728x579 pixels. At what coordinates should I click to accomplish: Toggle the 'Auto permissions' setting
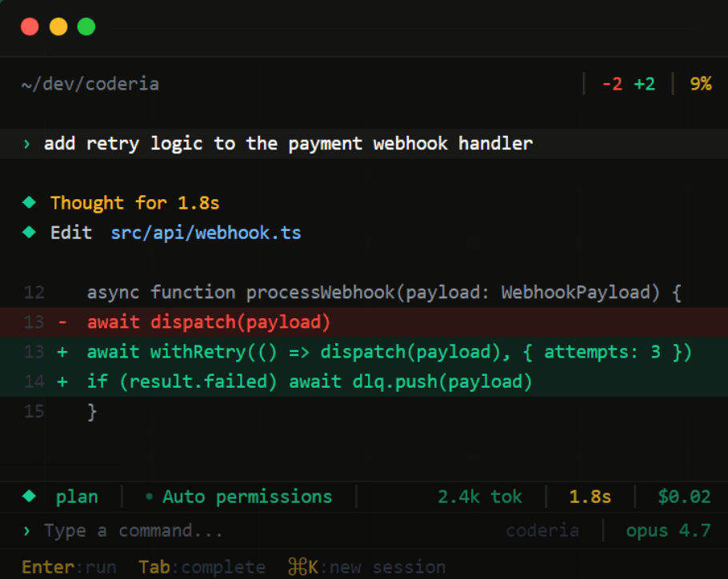(x=247, y=497)
